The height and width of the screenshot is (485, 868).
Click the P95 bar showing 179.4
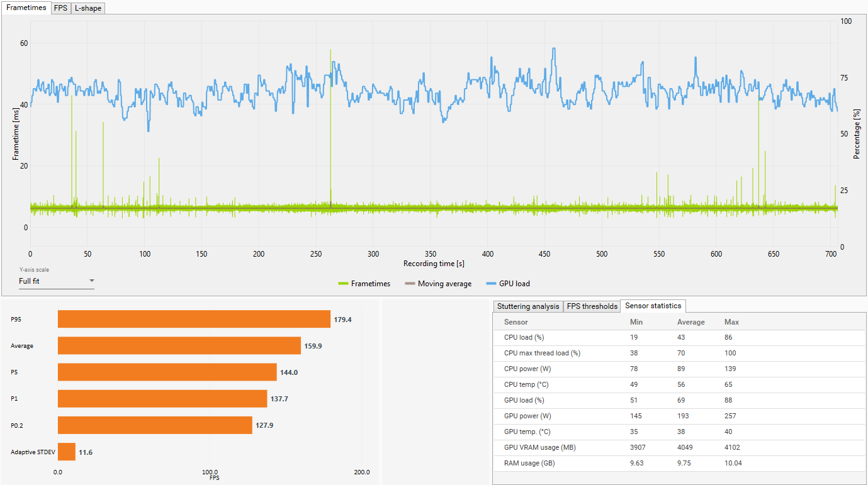tap(194, 319)
